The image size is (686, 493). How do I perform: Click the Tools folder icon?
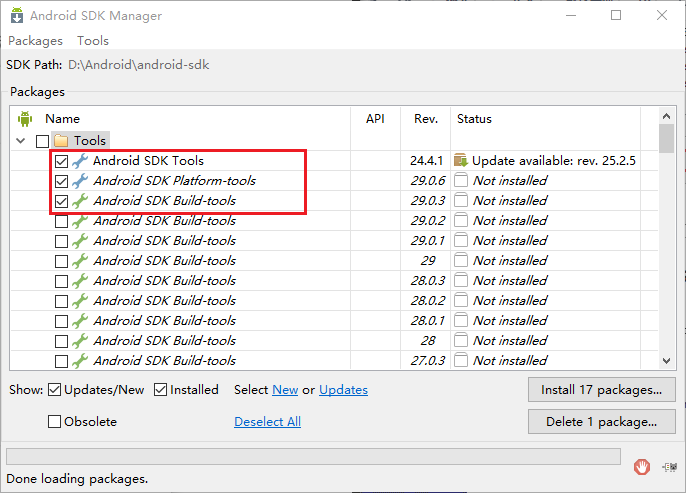[61, 141]
